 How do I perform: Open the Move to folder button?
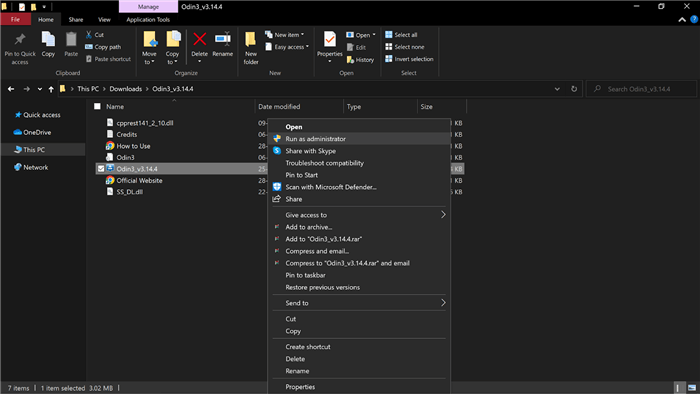(x=149, y=48)
